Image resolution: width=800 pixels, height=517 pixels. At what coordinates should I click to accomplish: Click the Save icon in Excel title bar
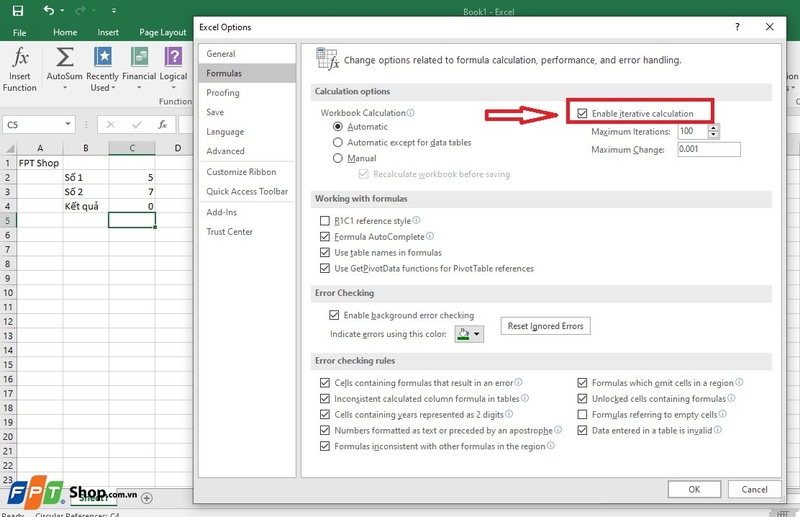coord(18,11)
